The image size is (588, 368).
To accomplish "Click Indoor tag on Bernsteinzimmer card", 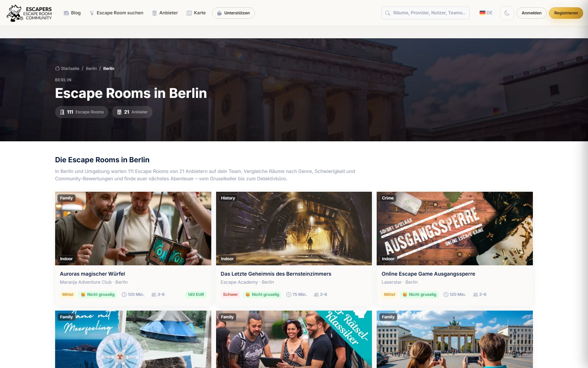I will coord(227,259).
